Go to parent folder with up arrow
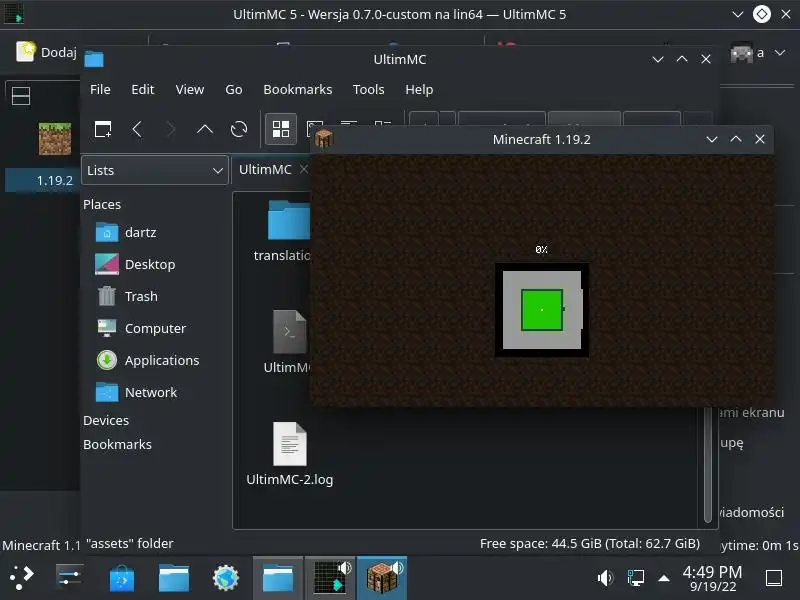The image size is (800, 600). pos(205,129)
